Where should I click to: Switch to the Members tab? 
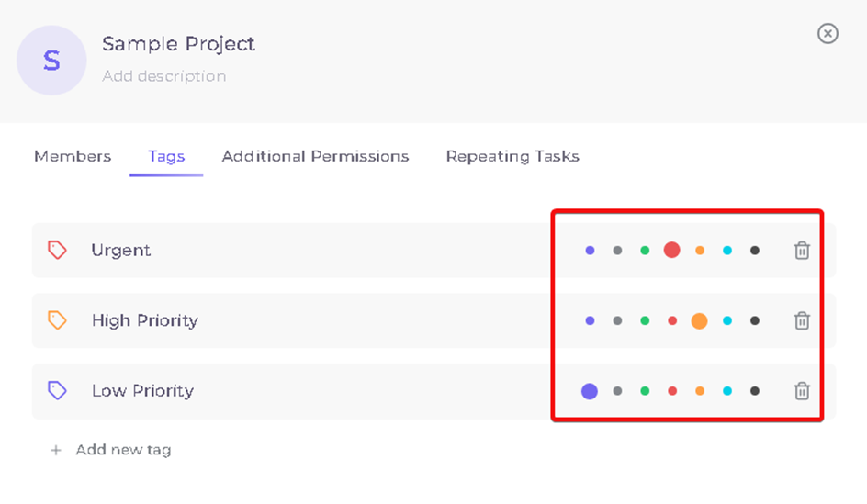pyautogui.click(x=73, y=156)
